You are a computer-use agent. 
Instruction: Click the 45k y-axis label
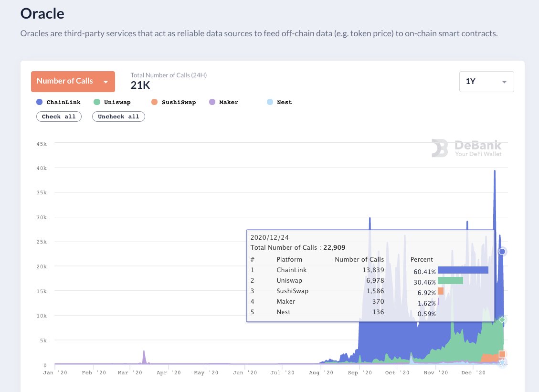(x=42, y=144)
